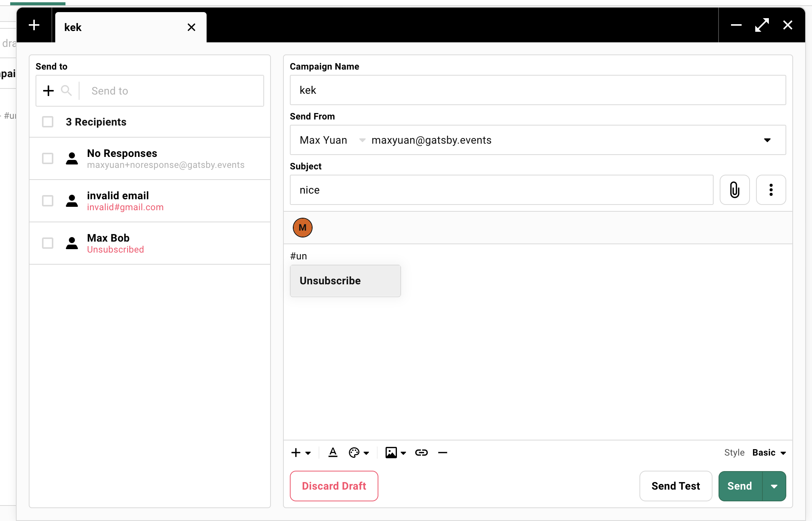Click the paperclip attachment icon
The height and width of the screenshot is (521, 812).
[734, 190]
